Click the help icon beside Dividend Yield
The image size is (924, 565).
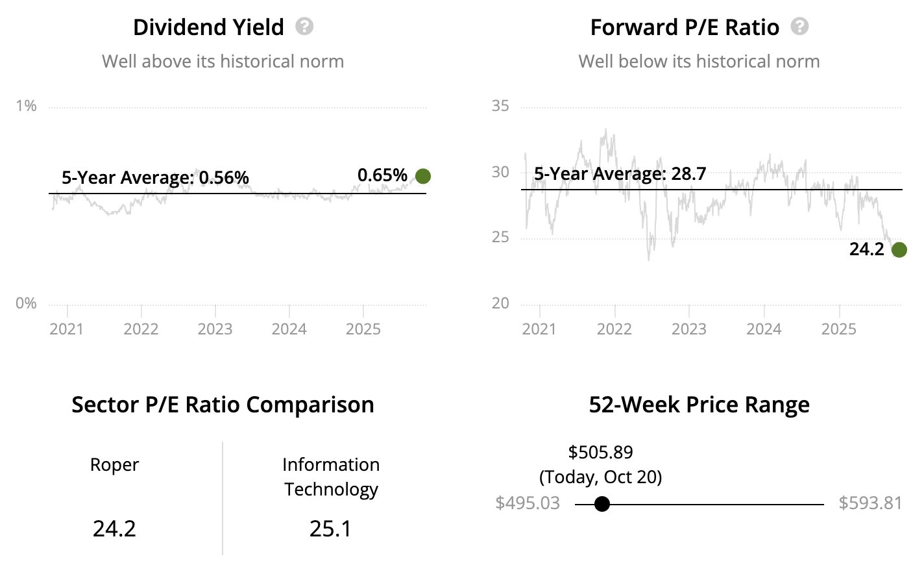click(304, 27)
